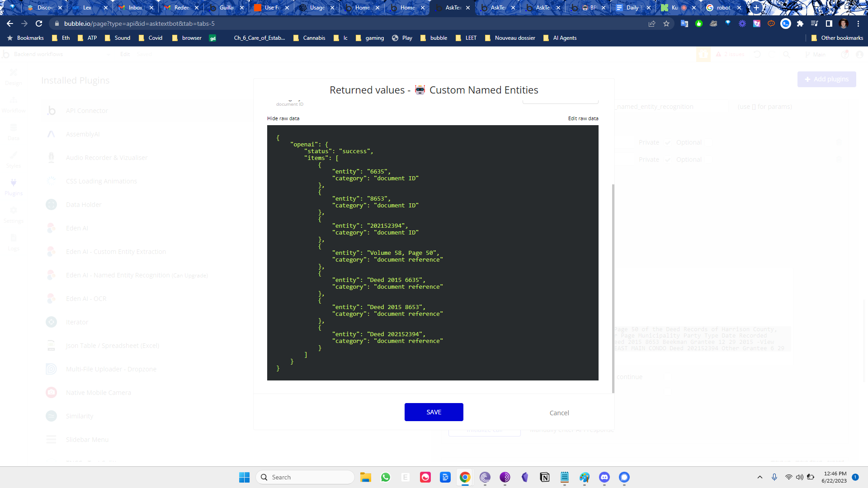Cancel the Returned values dialog
The image size is (868, 488).
click(559, 413)
